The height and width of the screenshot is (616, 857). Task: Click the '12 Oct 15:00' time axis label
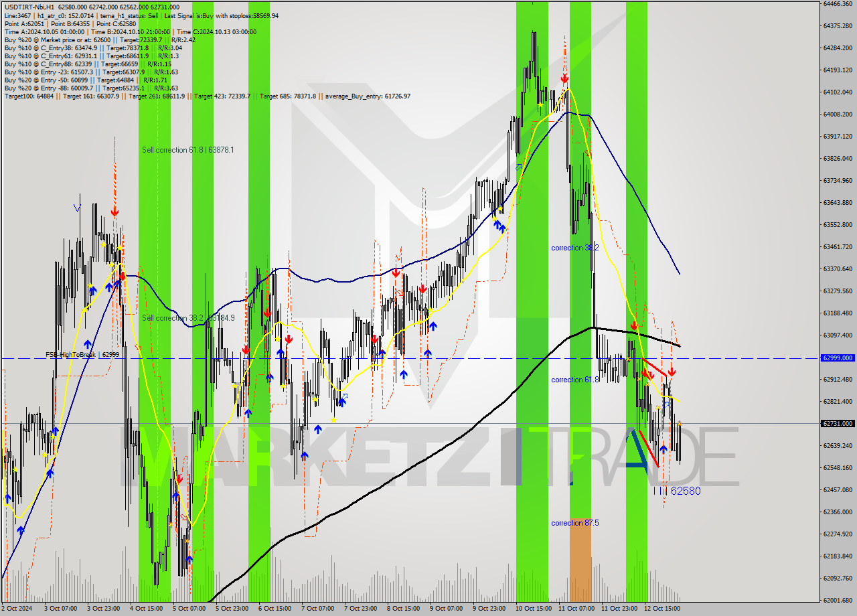[x=661, y=609]
